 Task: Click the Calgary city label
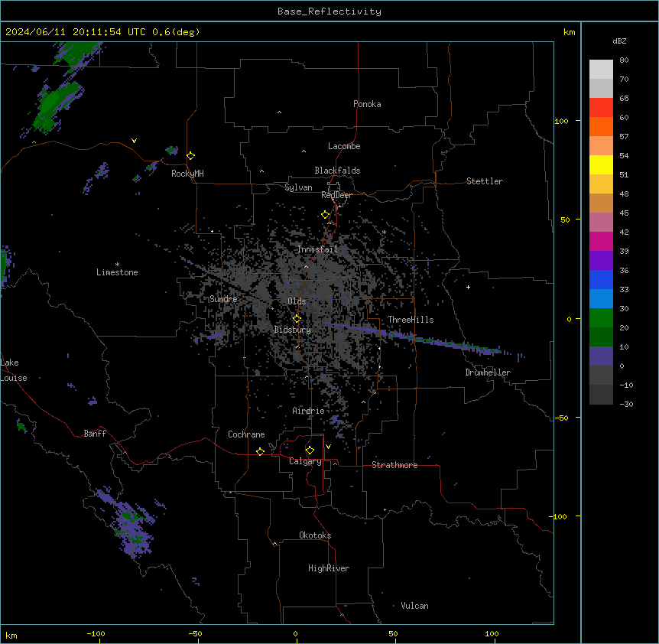click(305, 461)
